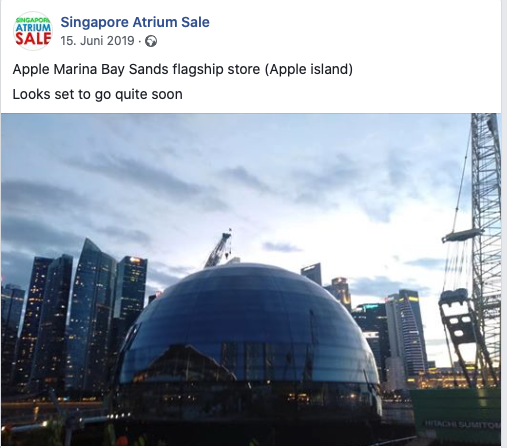Click the blue ATRIUM text in the logo
507x448 pixels.
point(33,27)
